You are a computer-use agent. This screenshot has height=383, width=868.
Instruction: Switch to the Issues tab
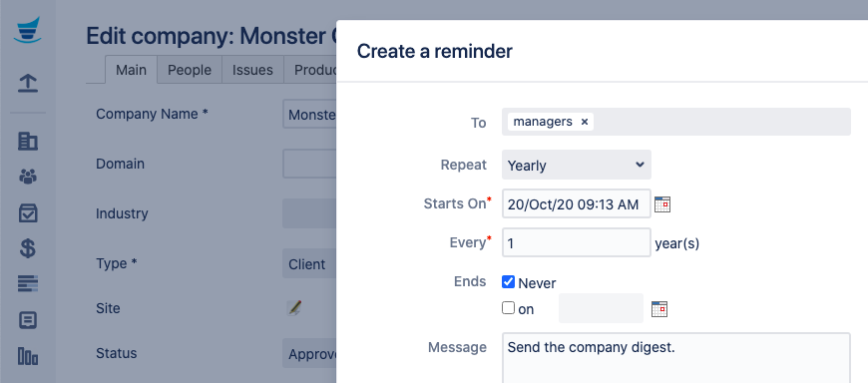tap(252, 70)
